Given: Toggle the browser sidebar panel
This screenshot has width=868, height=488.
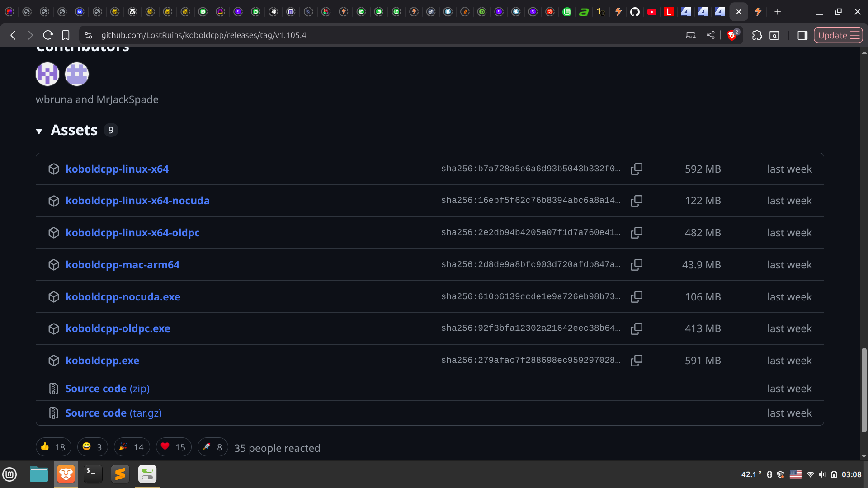Looking at the screenshot, I should [802, 35].
